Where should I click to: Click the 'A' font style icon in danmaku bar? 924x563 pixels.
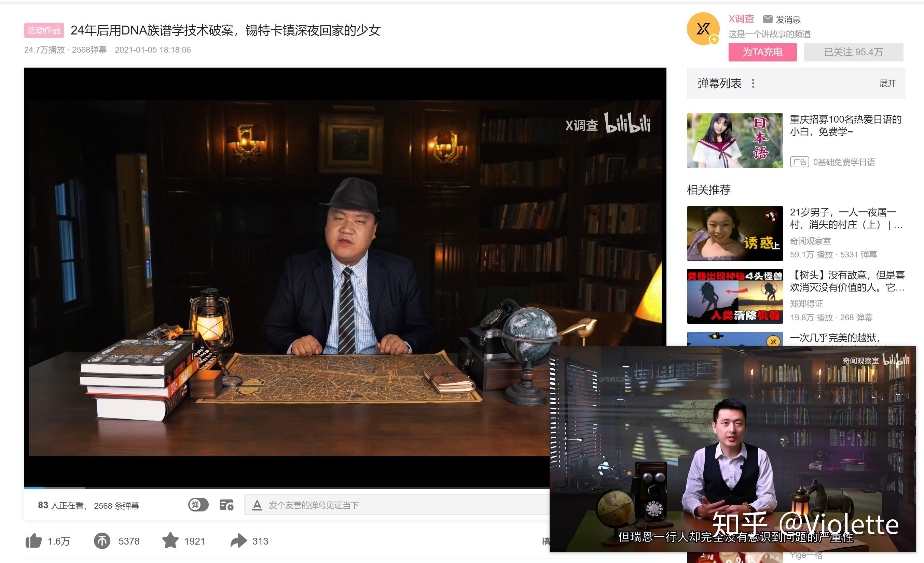tap(257, 505)
